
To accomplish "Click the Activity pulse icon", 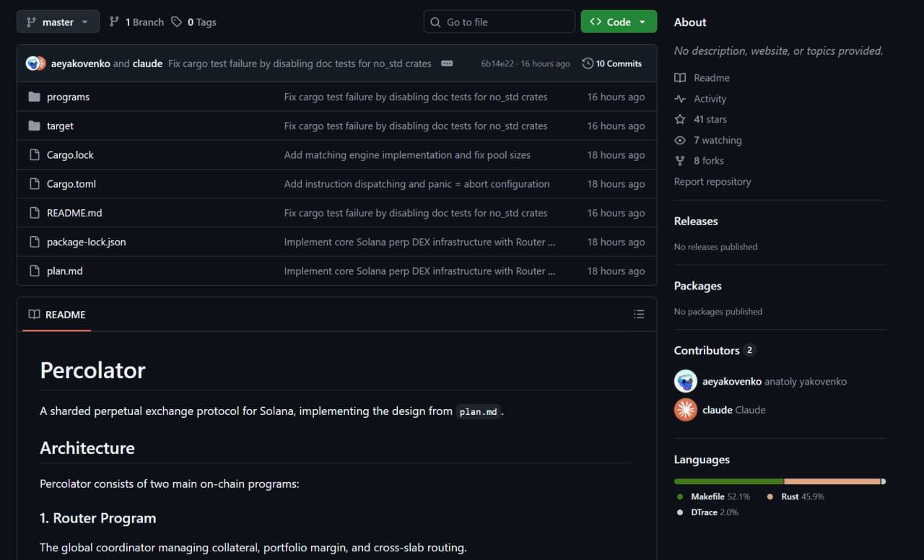I will pyautogui.click(x=680, y=99).
